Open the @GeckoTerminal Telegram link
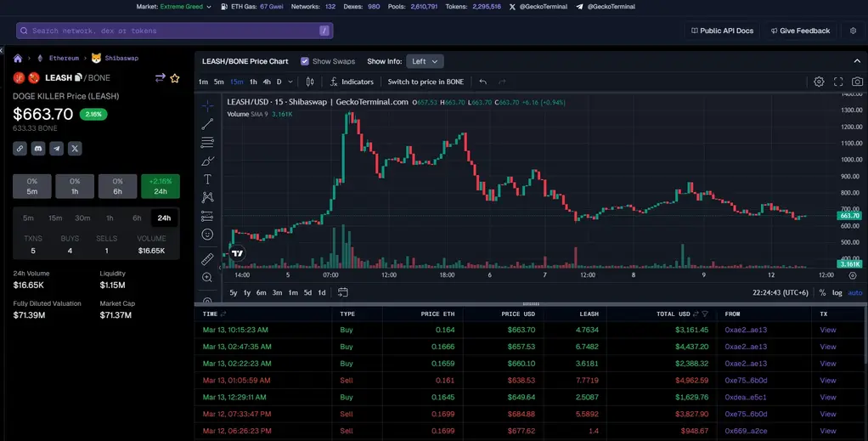Screen dimensions: 868x441 605,7
